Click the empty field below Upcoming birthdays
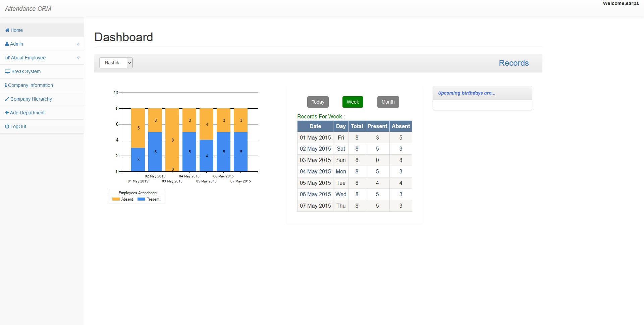This screenshot has width=644, height=325. [482, 105]
